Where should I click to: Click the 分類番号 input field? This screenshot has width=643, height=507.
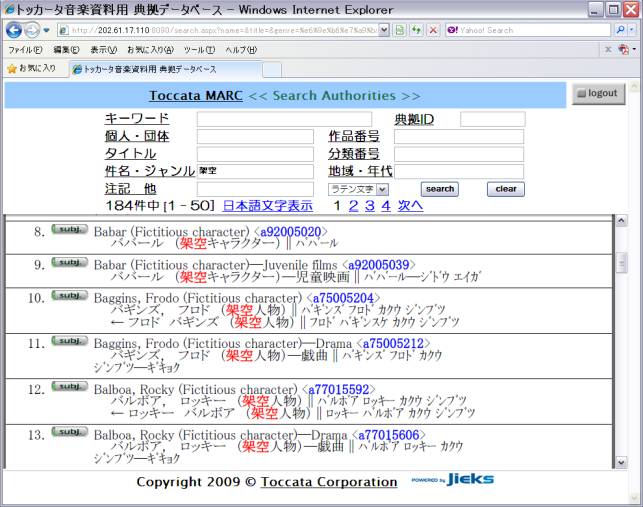pyautogui.click(x=459, y=154)
